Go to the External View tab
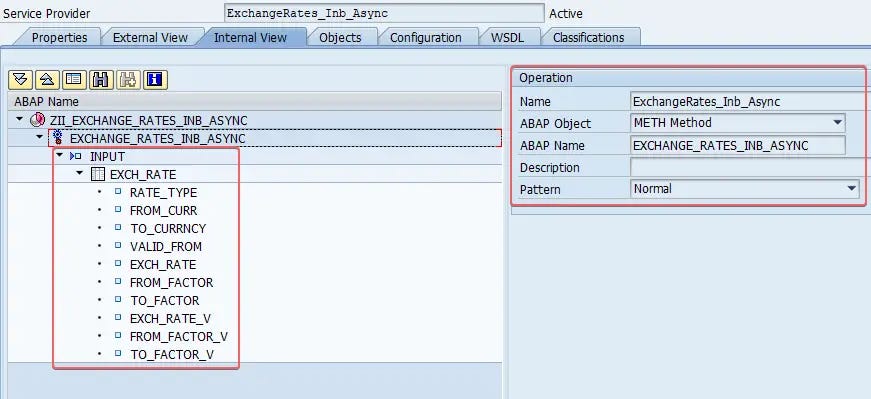The image size is (871, 399). [x=150, y=38]
